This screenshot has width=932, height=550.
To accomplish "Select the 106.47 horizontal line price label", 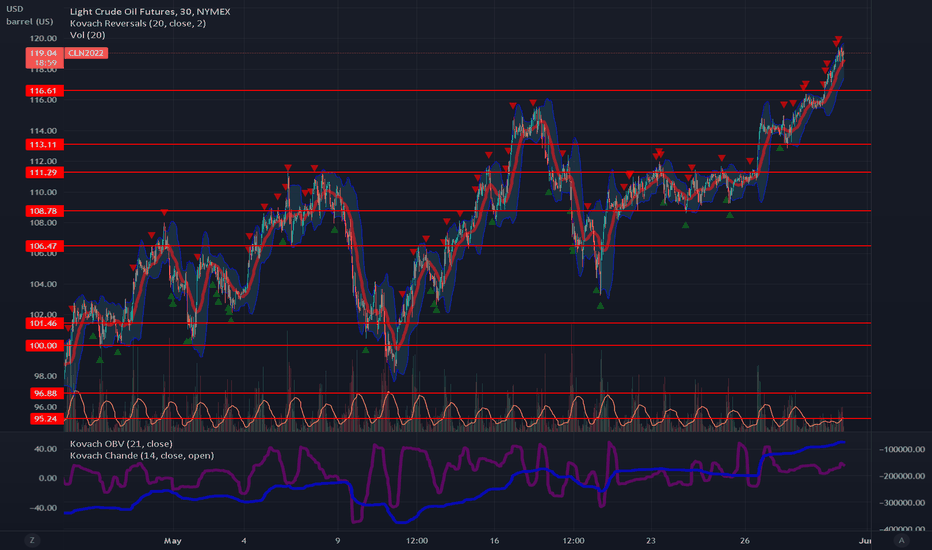I will [x=45, y=246].
